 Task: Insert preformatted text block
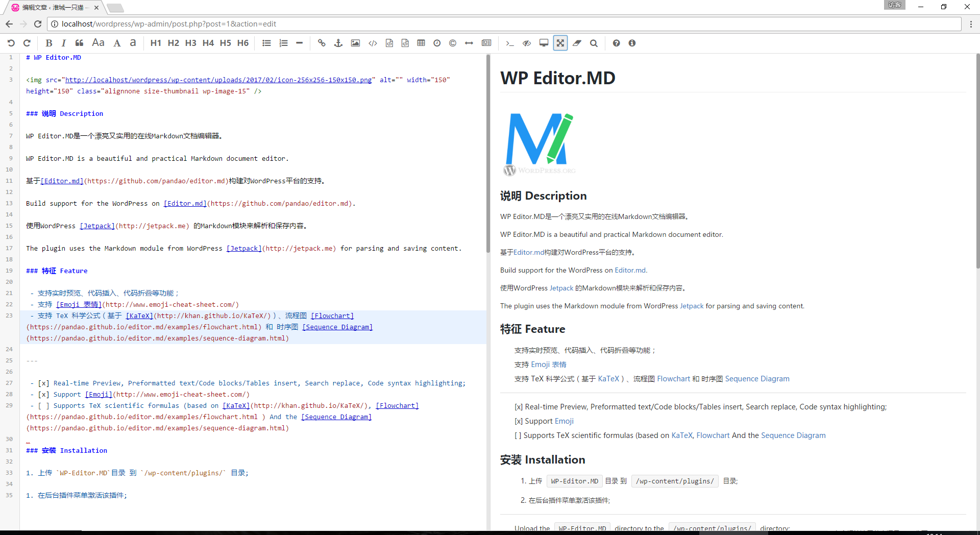[389, 43]
